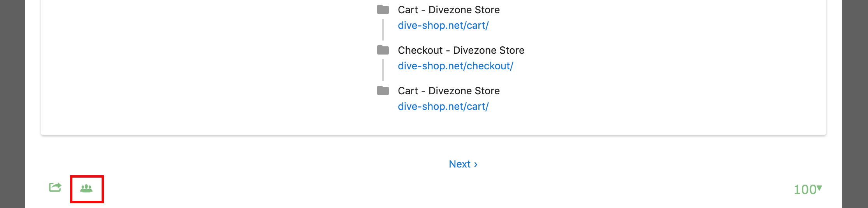868x208 pixels.
Task: Select Cart - Divezone Store title below Checkout
Action: [448, 91]
